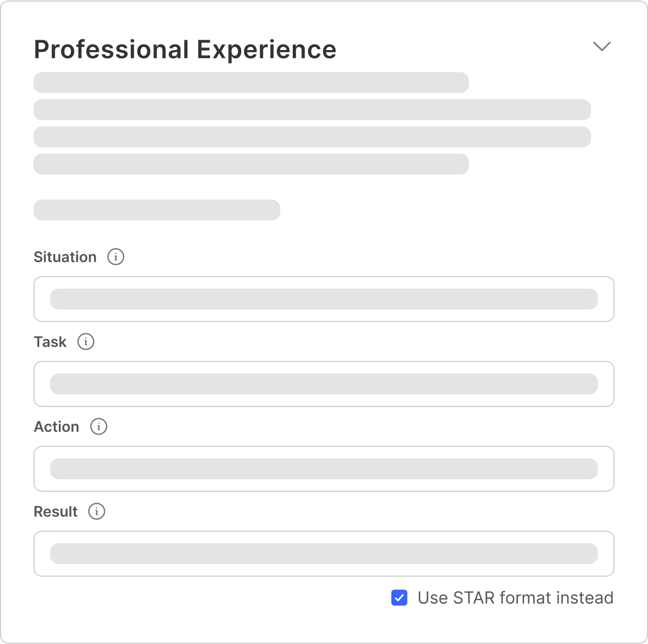Open the Action field info tooltip icon
The width and height of the screenshot is (648, 644).
pos(99,426)
